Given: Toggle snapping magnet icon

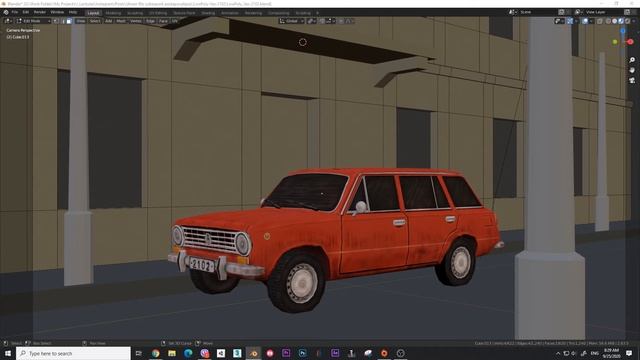Looking at the screenshot, I should (x=322, y=21).
